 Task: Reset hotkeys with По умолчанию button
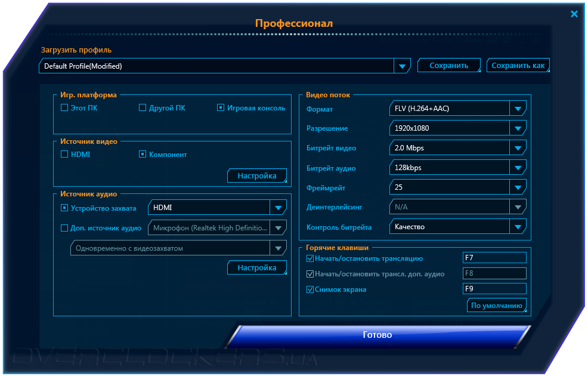point(497,306)
